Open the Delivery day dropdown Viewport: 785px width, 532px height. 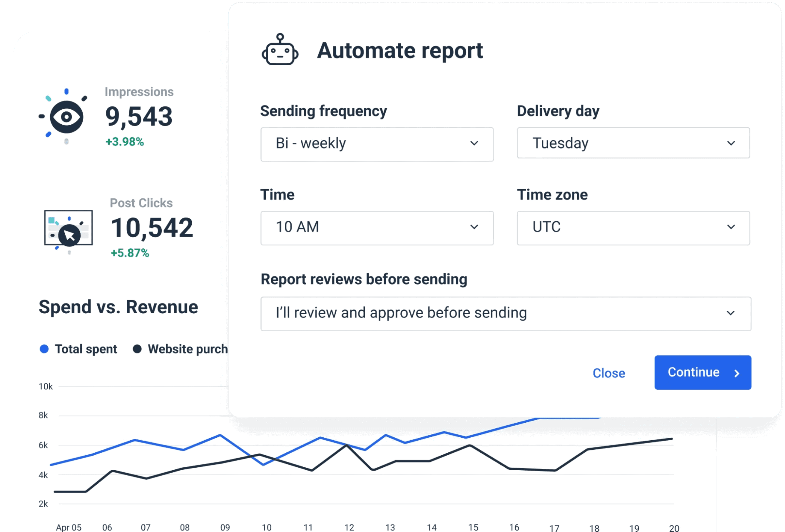[621, 143]
